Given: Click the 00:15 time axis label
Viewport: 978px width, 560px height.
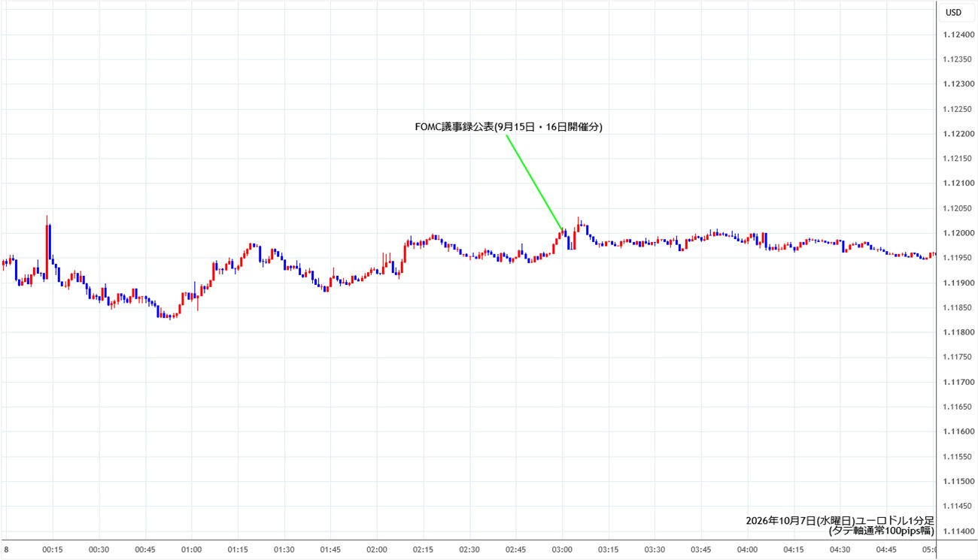Looking at the screenshot, I should [x=53, y=549].
